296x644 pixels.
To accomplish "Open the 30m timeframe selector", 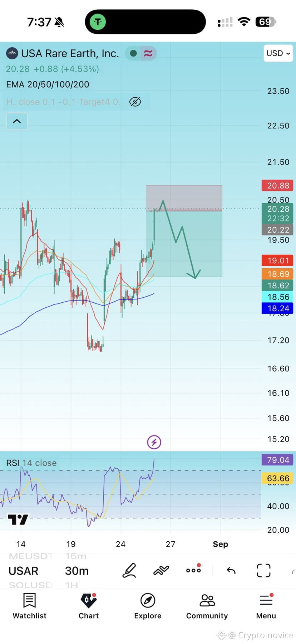I will tap(77, 571).
